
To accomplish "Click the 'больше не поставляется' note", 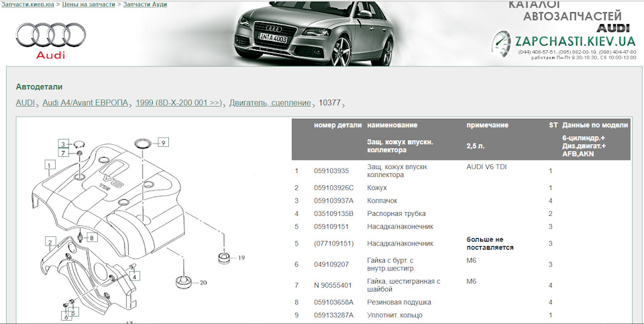I will pyautogui.click(x=490, y=244).
